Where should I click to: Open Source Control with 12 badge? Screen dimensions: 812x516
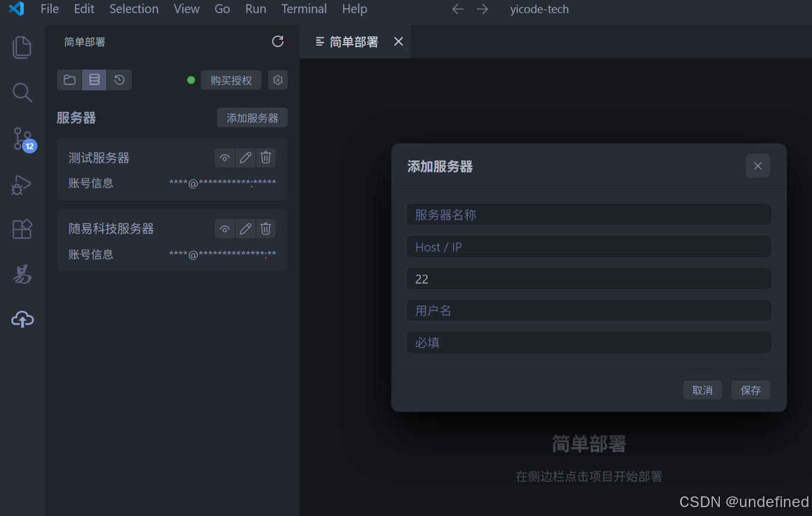[x=24, y=139]
